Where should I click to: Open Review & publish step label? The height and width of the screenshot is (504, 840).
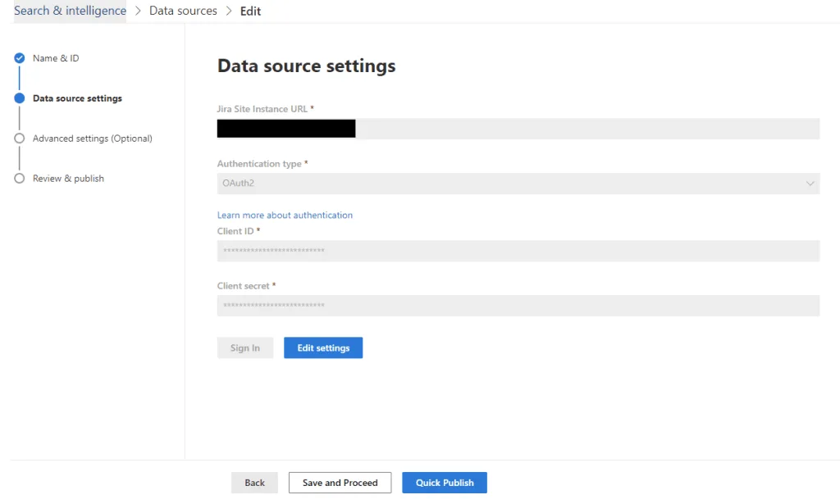pyautogui.click(x=68, y=178)
